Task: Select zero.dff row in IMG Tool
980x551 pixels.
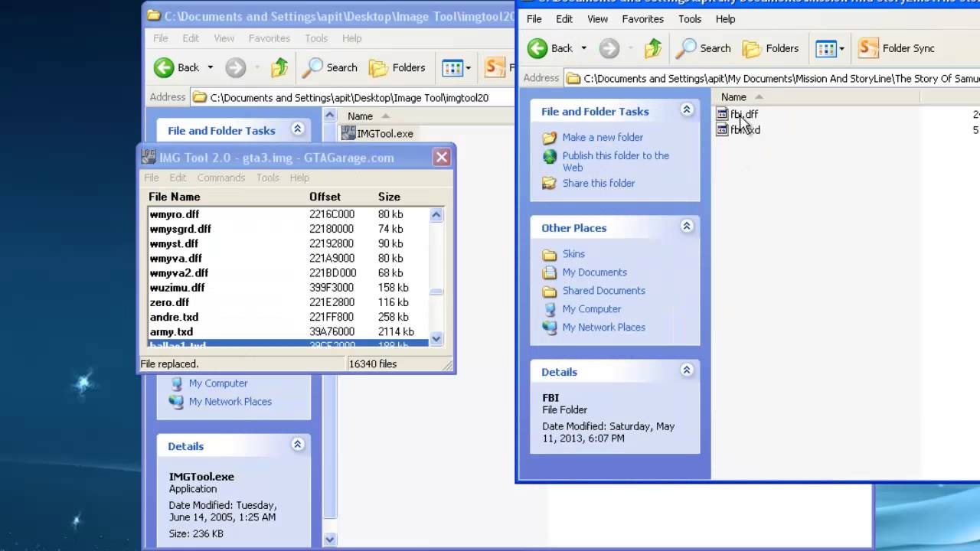Action: click(x=288, y=302)
